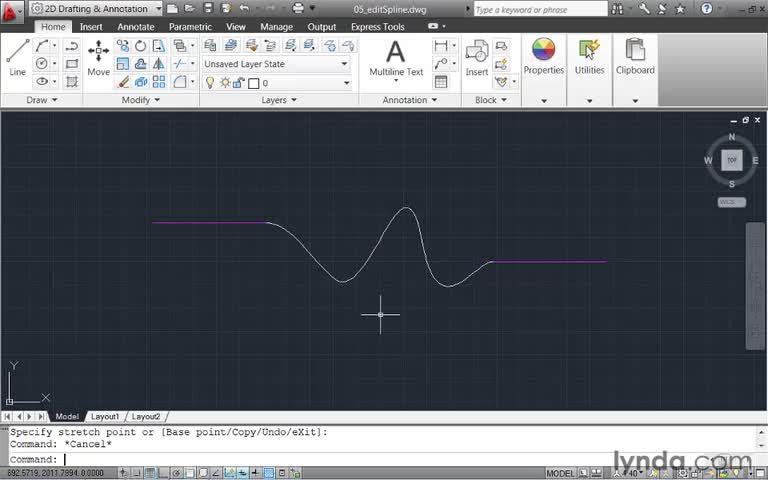Viewport: 768px width, 480px height.
Task: Click in the search keyword field
Action: point(540,9)
